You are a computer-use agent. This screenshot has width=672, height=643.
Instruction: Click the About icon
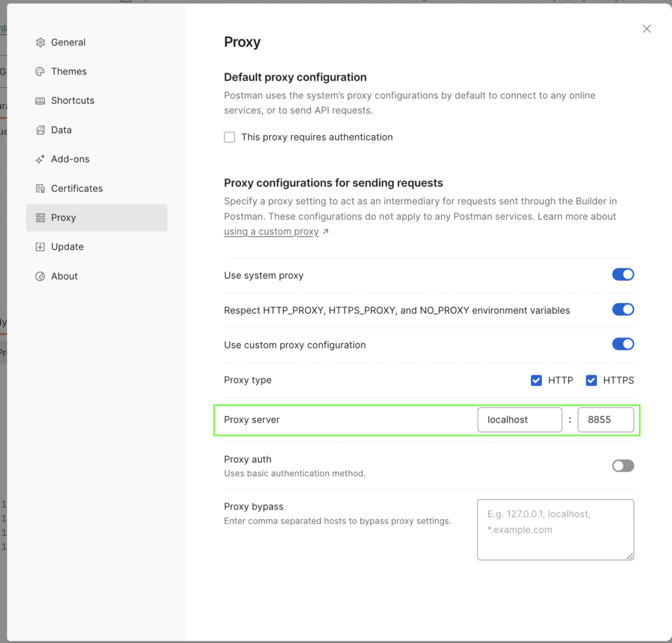click(x=40, y=276)
